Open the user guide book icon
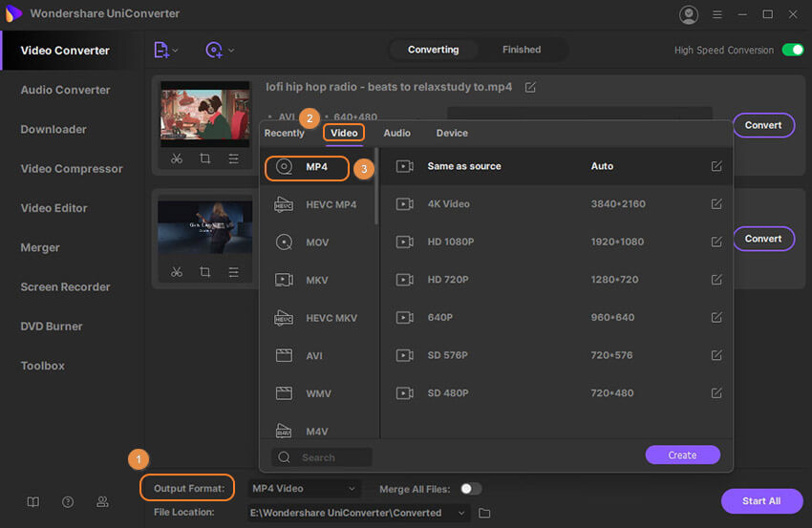 pyautogui.click(x=33, y=501)
